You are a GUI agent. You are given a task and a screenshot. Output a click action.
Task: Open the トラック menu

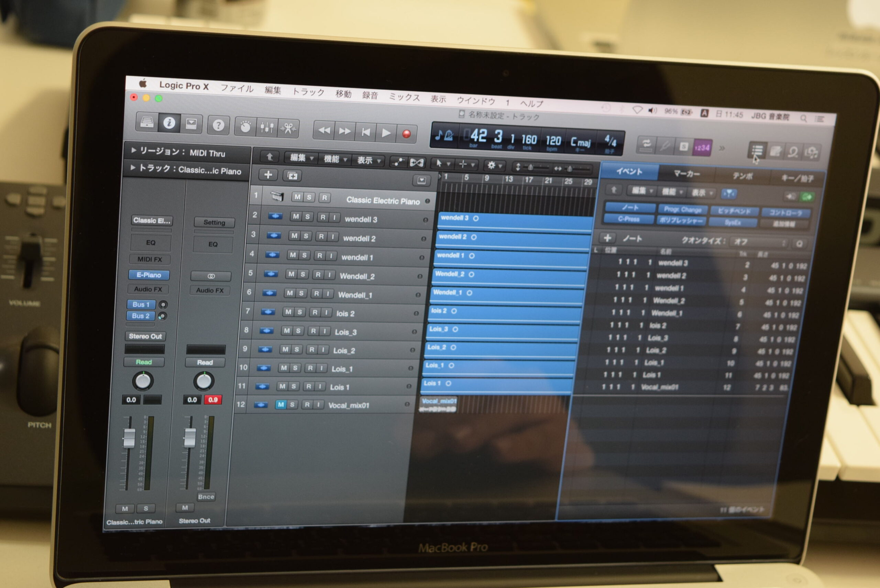pyautogui.click(x=308, y=91)
